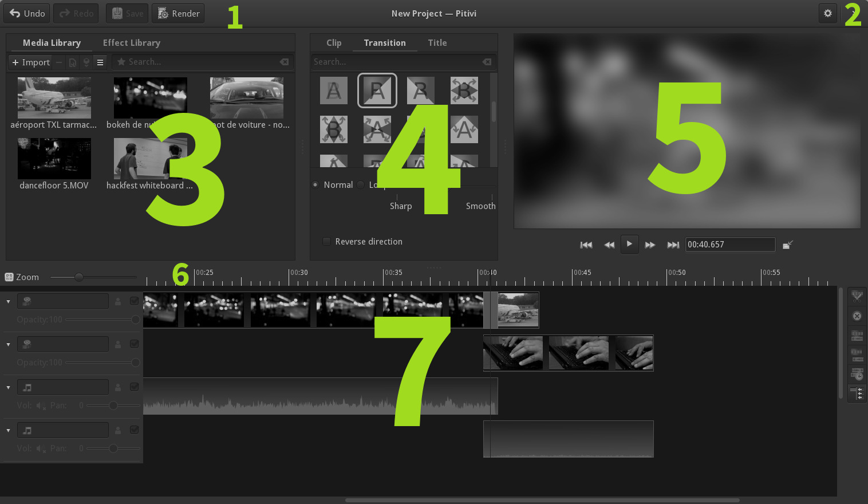Click the delete clip icon in timeline toolbar

click(x=857, y=316)
